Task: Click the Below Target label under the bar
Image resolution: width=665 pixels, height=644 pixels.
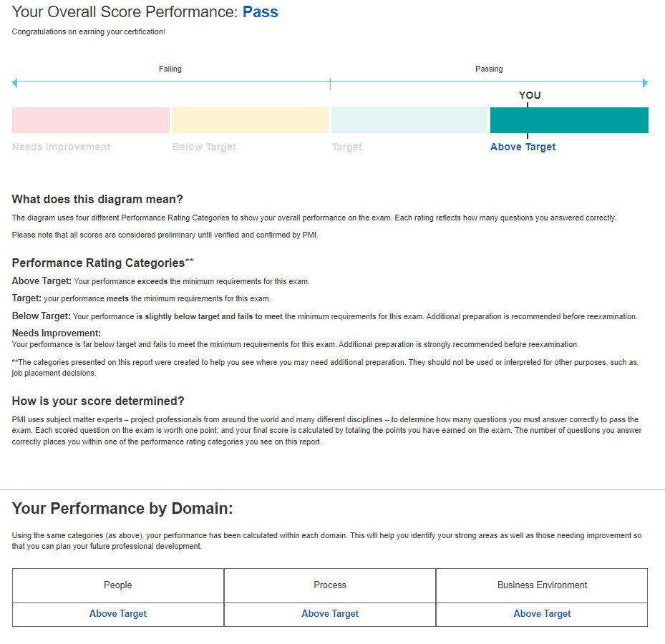Action: 204,147
